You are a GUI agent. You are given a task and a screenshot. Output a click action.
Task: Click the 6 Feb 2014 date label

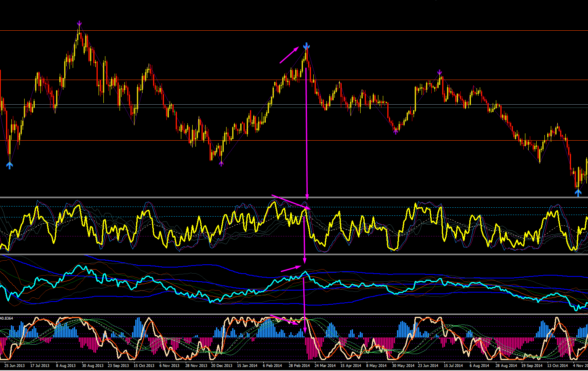click(x=273, y=366)
